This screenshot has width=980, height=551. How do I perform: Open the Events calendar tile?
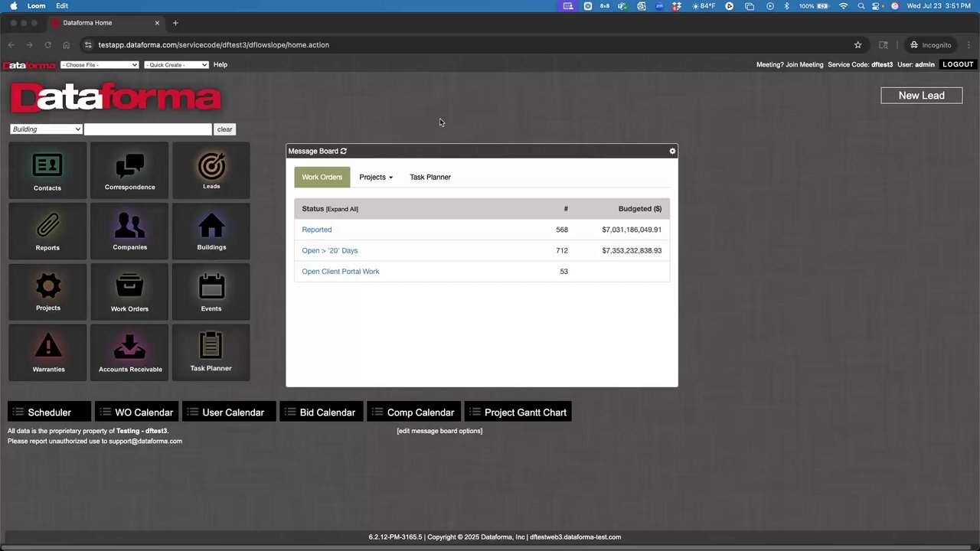coord(211,292)
